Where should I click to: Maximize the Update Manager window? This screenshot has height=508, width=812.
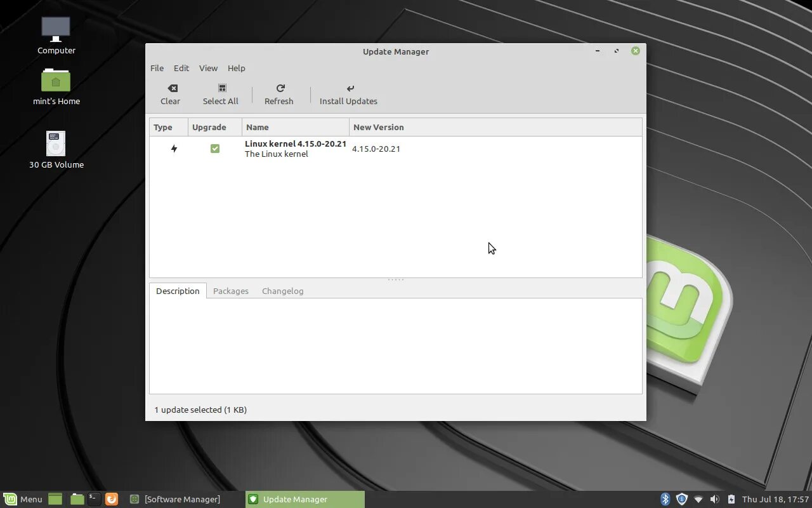click(x=617, y=51)
